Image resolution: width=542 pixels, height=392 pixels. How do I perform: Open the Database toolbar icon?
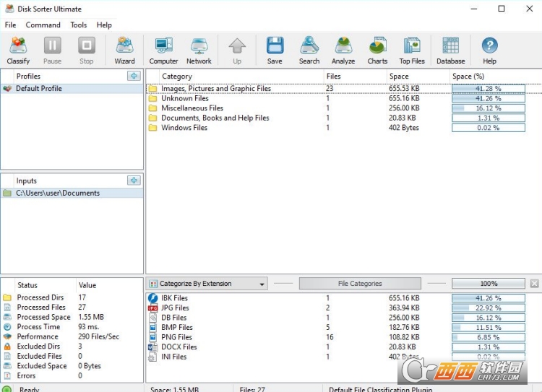click(x=450, y=50)
